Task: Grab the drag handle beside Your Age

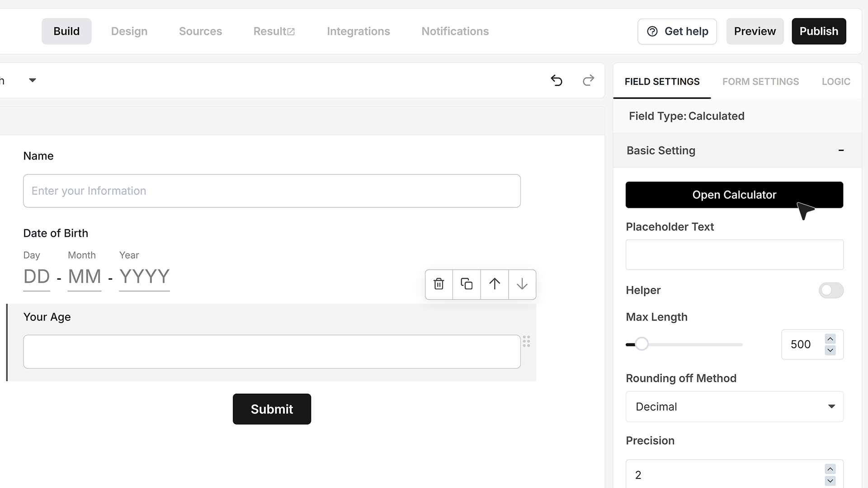Action: (x=526, y=341)
